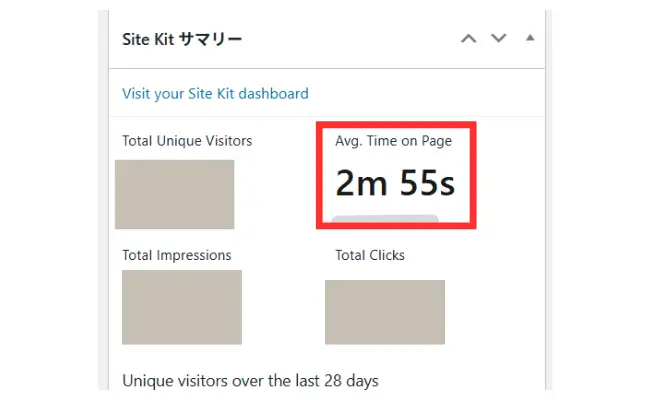Click the word "dashboard" in Site Kit link
The width and height of the screenshot is (650, 400).
click(274, 94)
